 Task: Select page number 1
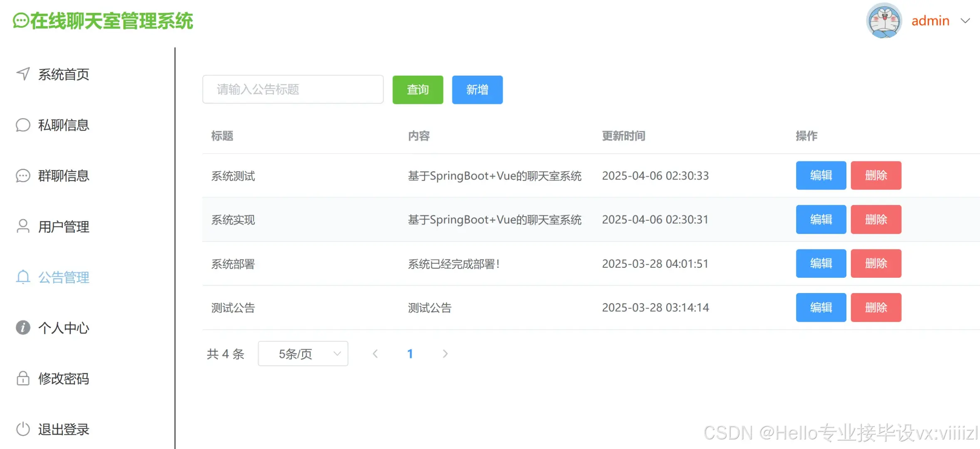coord(410,354)
